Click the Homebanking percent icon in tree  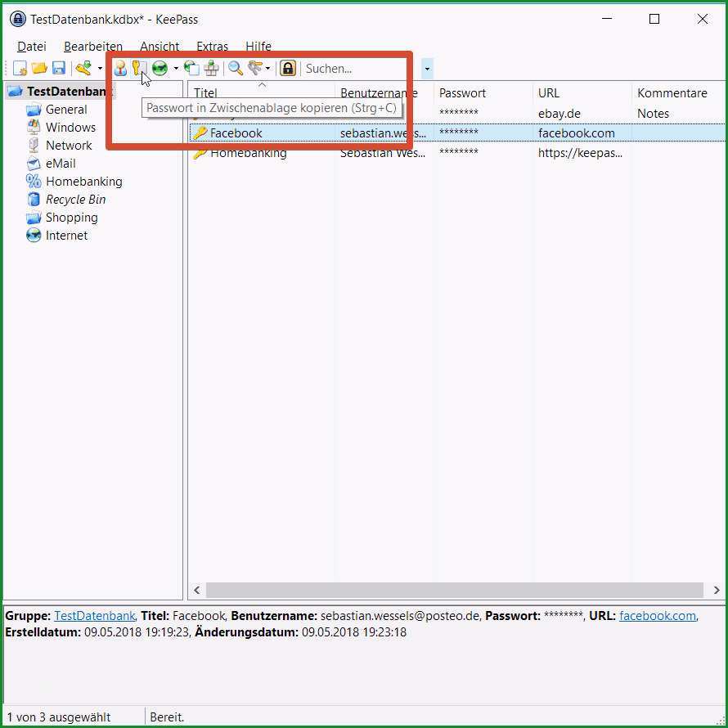(x=34, y=182)
